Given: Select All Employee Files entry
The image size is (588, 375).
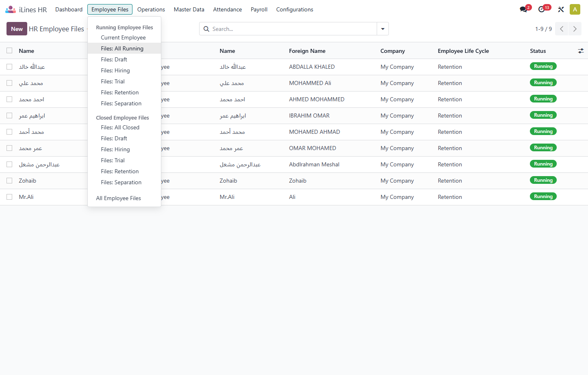Looking at the screenshot, I should pyautogui.click(x=124, y=198).
